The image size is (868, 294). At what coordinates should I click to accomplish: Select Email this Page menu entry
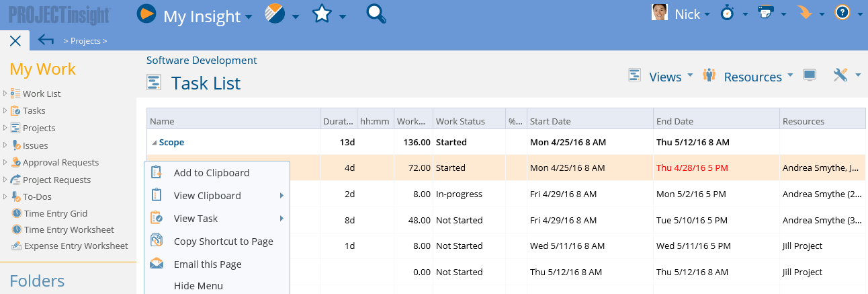208,264
